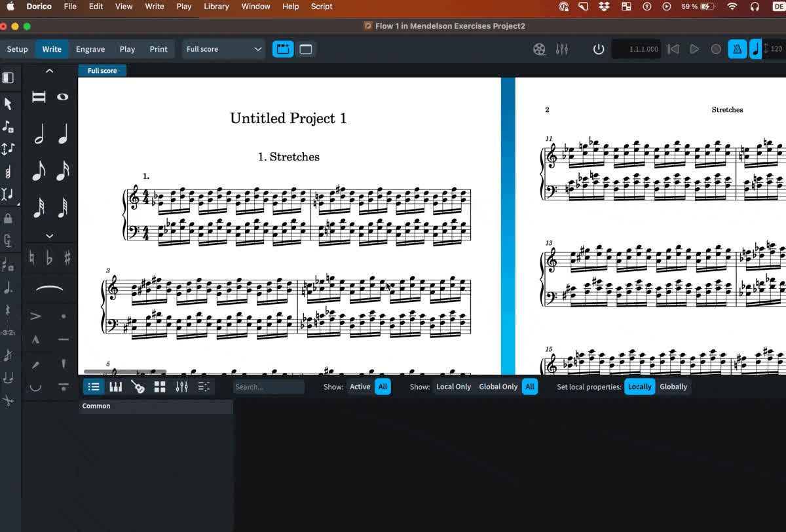Select the whole note duration

point(62,97)
